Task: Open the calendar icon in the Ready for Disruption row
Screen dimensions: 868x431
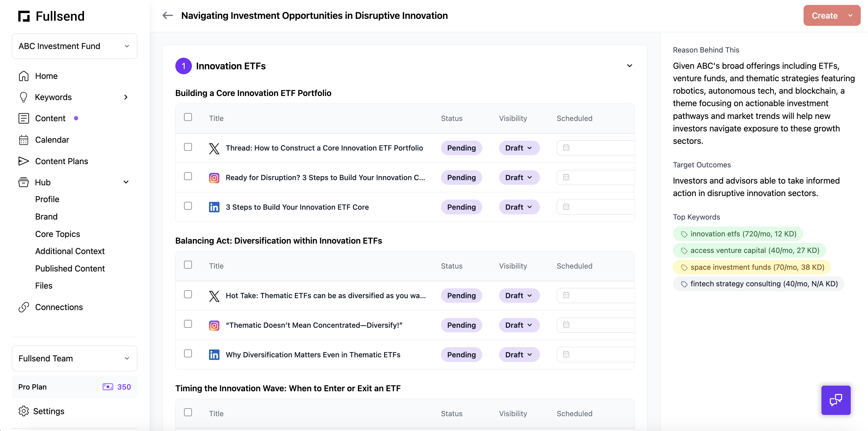Action: (x=566, y=177)
